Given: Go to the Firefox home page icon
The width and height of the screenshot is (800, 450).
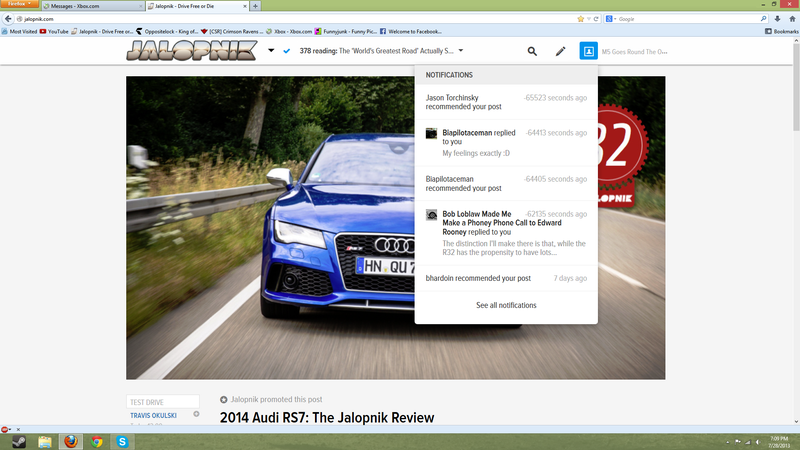Looking at the screenshot, I should pos(792,19).
